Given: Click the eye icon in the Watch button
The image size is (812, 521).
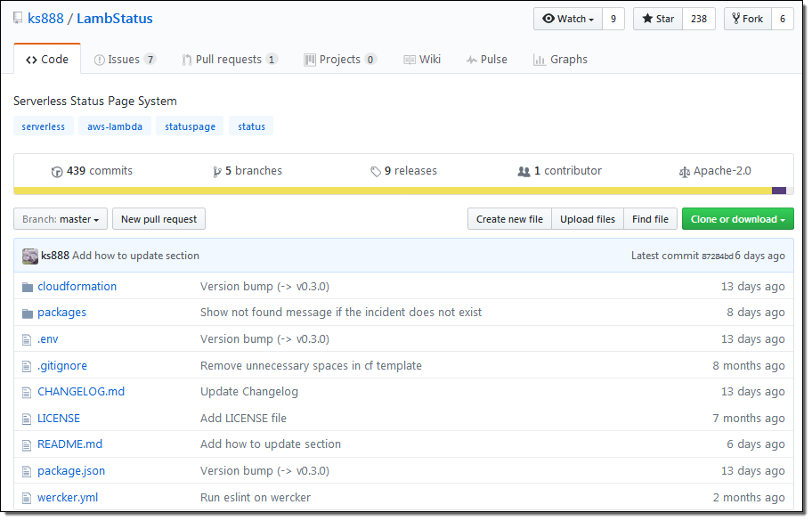Looking at the screenshot, I should 548,19.
